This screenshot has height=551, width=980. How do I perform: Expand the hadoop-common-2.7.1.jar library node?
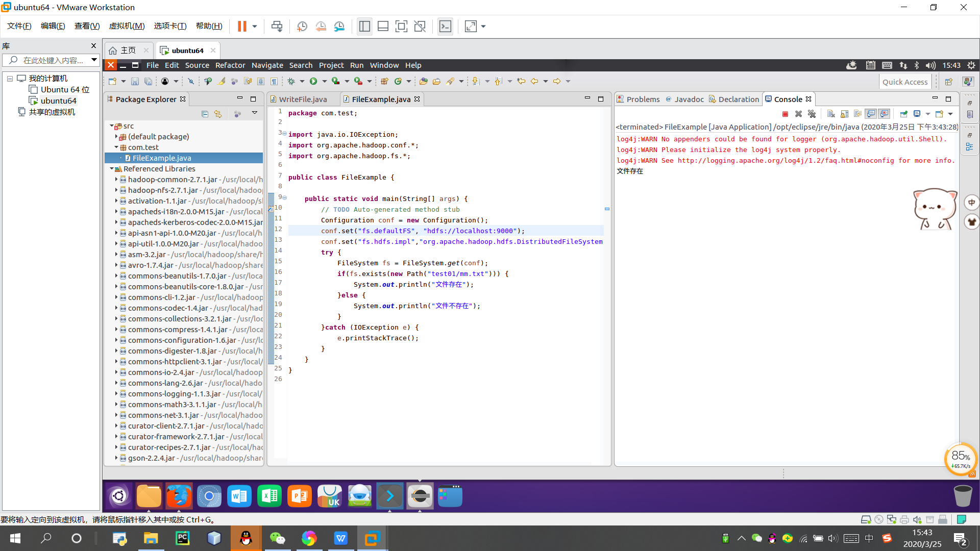pyautogui.click(x=116, y=180)
